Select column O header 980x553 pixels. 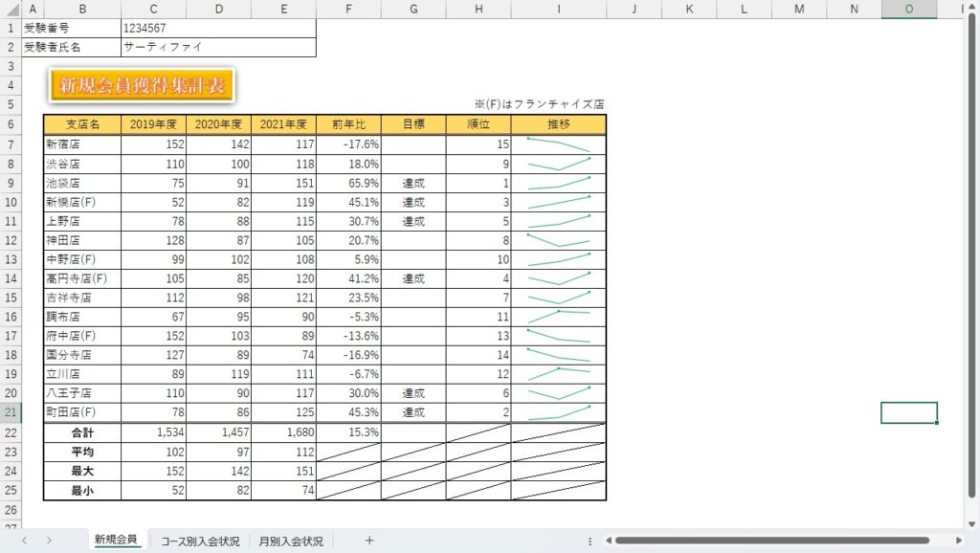(x=908, y=10)
